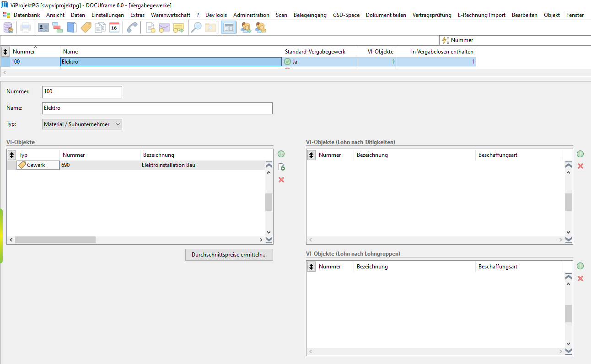Click the printer icon in toolbar

[25, 27]
